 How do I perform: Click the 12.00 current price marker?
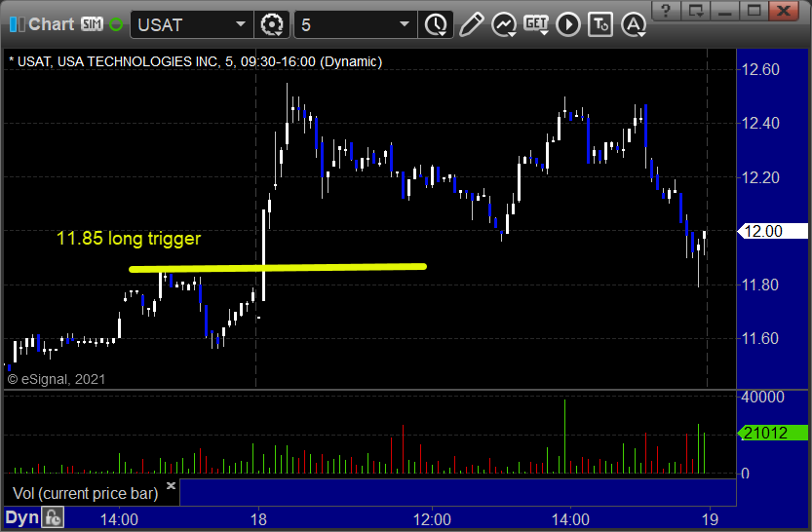tap(773, 231)
